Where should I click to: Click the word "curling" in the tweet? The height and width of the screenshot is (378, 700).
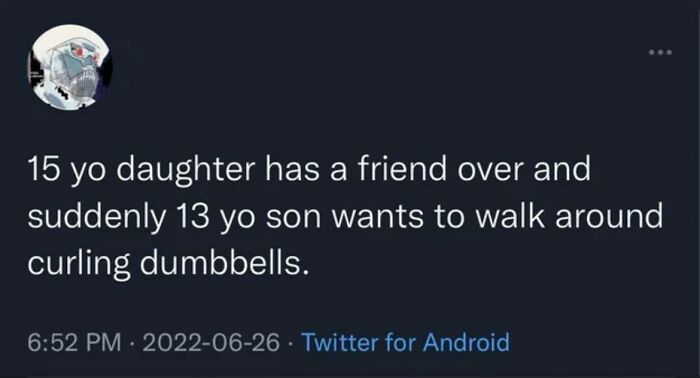[79, 264]
